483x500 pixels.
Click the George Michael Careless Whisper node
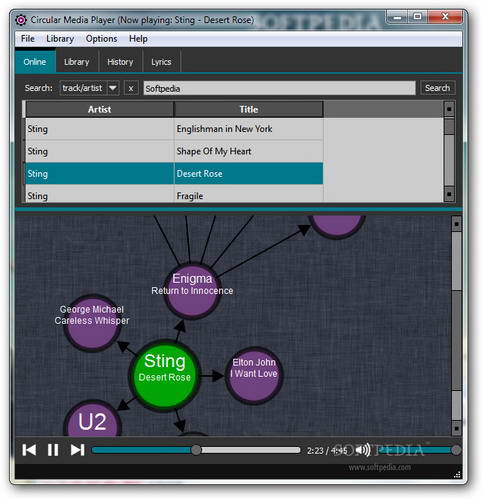click(x=92, y=323)
